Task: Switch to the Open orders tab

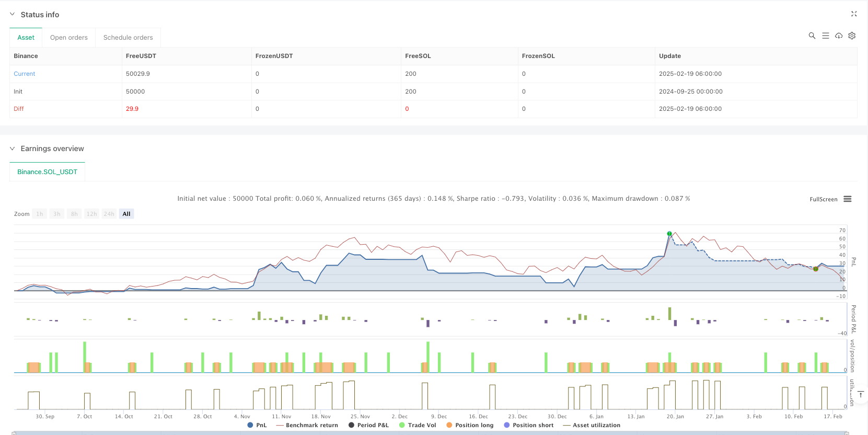Action: coord(69,38)
